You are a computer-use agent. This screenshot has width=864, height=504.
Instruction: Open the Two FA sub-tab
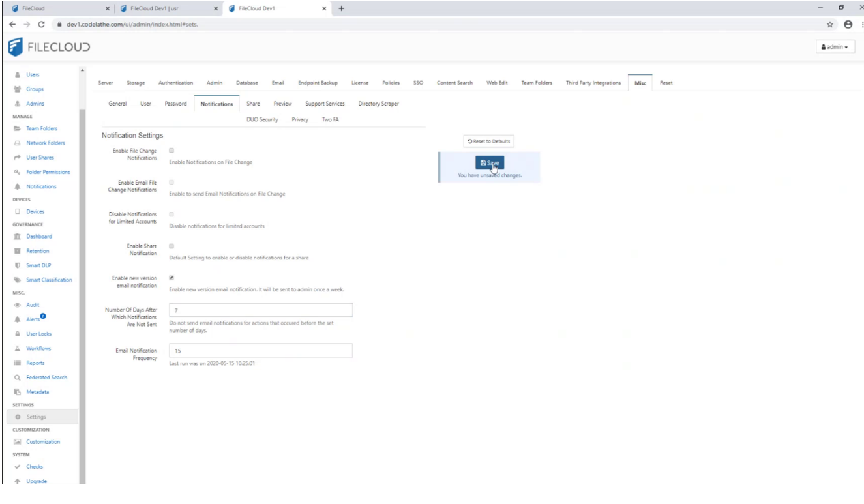pyautogui.click(x=330, y=119)
